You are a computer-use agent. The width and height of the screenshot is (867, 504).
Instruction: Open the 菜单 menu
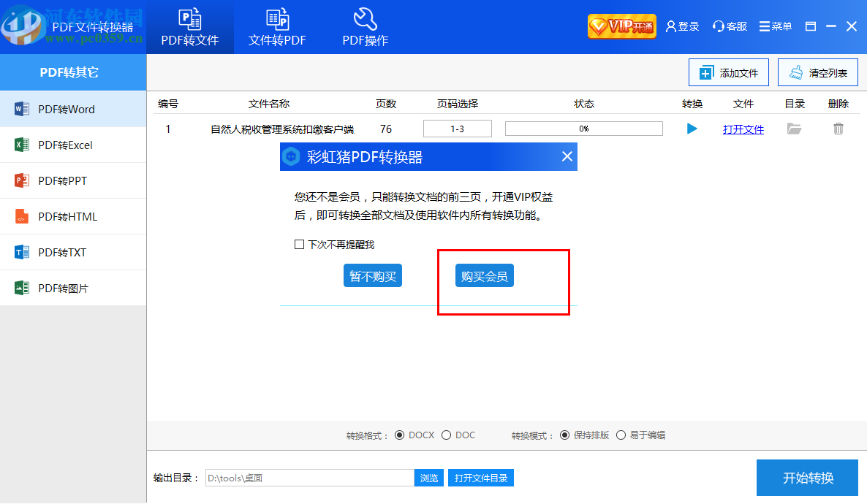click(775, 26)
